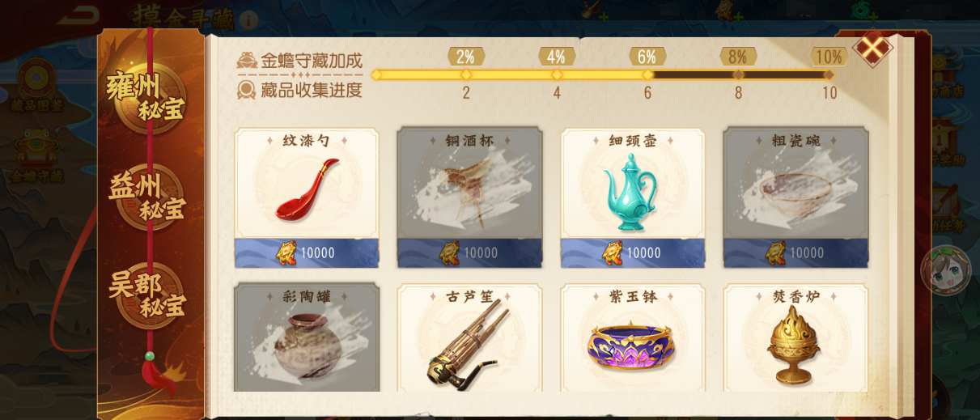Select the 古芦笙 instrument item
This screenshot has width=980, height=420.
[x=469, y=337]
